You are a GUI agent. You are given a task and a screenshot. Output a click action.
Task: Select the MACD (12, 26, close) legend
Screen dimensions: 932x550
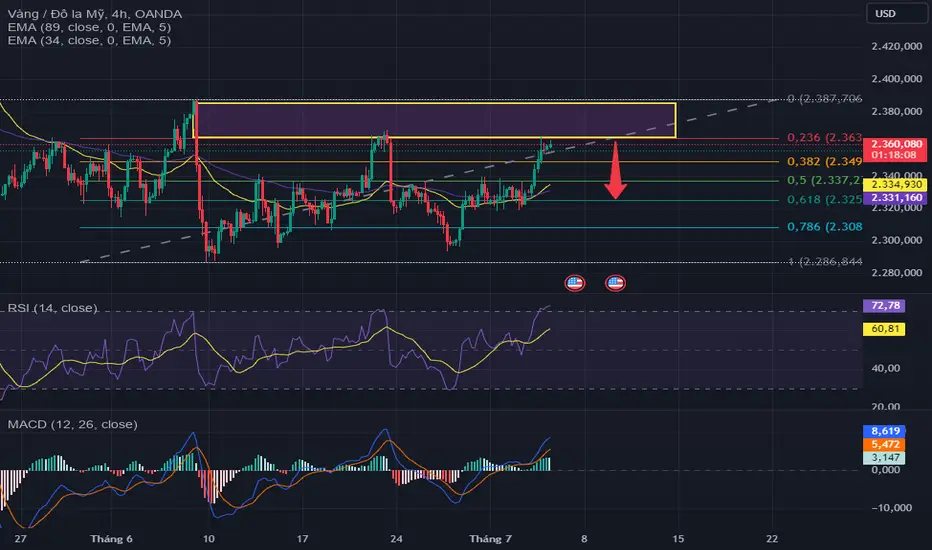pos(73,425)
